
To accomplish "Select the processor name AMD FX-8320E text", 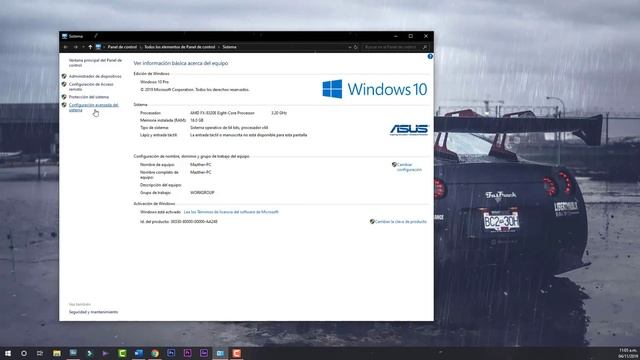I will pos(222,113).
